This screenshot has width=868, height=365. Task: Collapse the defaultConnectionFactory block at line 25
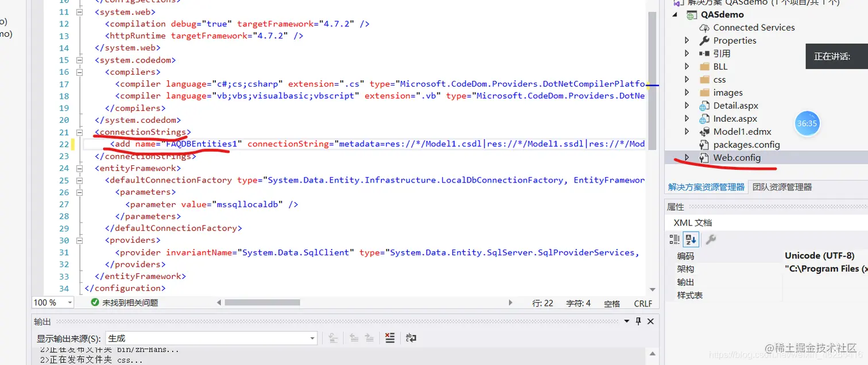pyautogui.click(x=80, y=180)
